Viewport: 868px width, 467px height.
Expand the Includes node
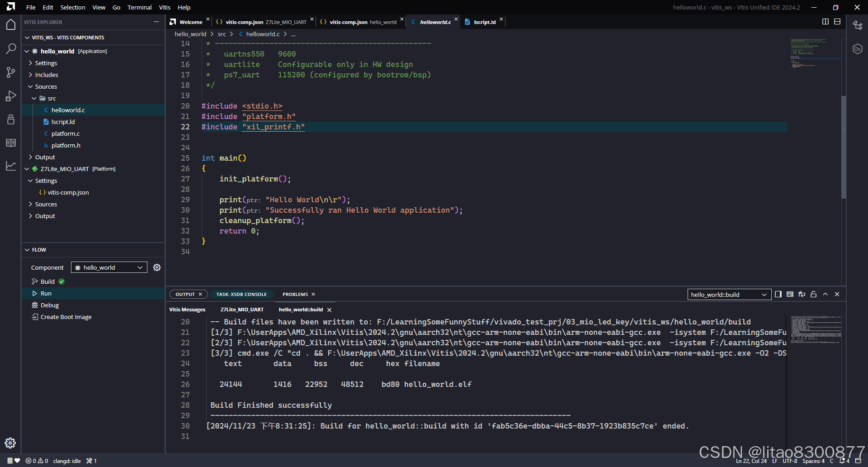click(30, 75)
